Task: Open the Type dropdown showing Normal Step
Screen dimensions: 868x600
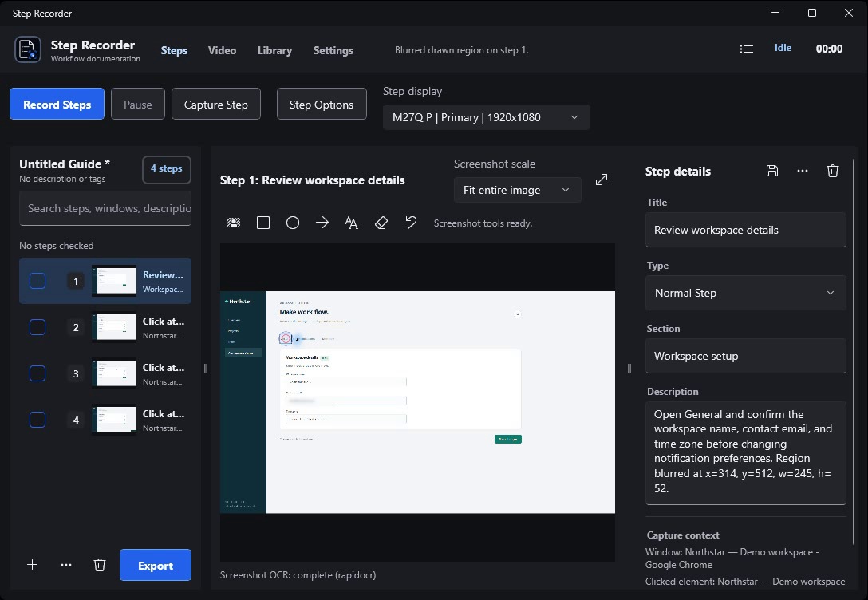Action: point(745,293)
